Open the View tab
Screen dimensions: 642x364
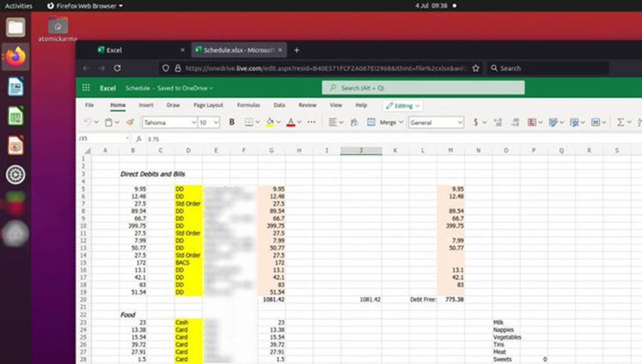tap(336, 105)
